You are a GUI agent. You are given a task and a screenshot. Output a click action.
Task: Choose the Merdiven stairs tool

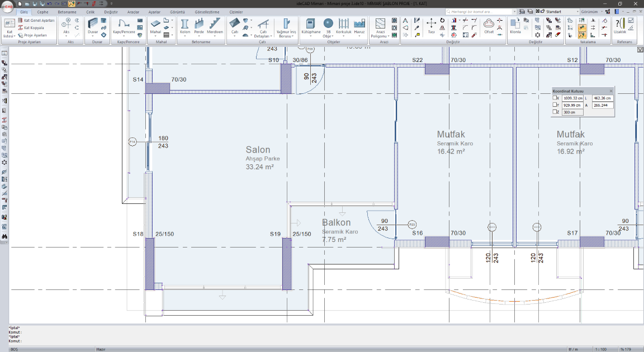(x=215, y=25)
